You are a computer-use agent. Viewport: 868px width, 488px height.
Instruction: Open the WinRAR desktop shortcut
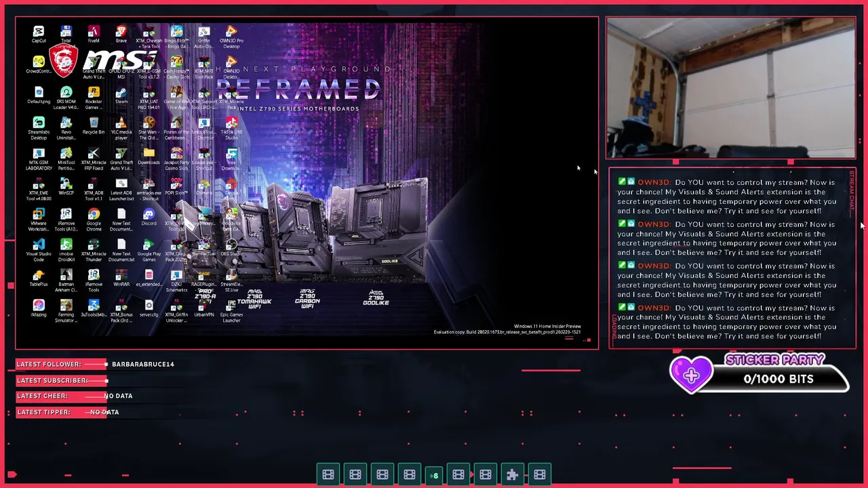[121, 279]
